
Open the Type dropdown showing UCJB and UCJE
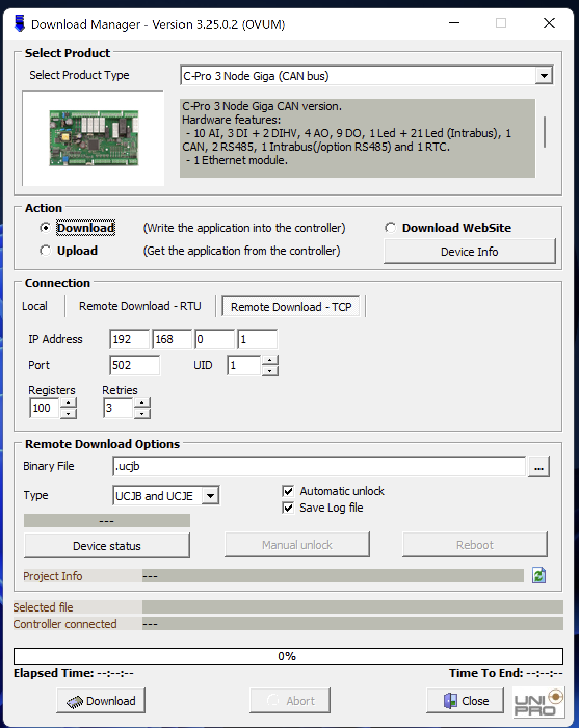tap(210, 496)
